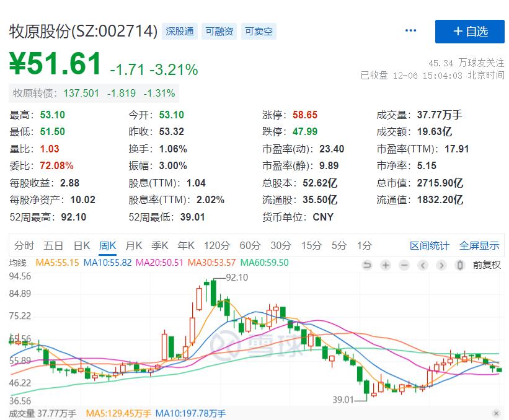Screen dimensions: 509x420
Task: Zoom in the chart with plus icon
Action: click(x=386, y=265)
